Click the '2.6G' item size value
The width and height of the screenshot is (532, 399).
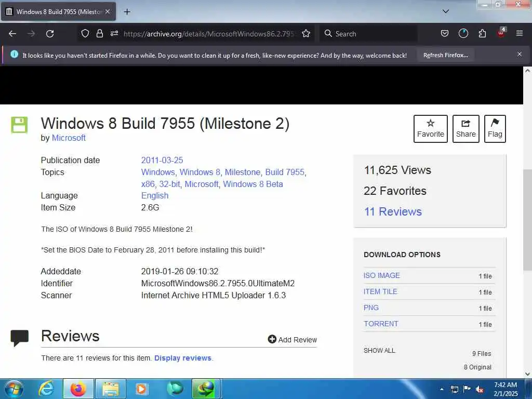[150, 207]
